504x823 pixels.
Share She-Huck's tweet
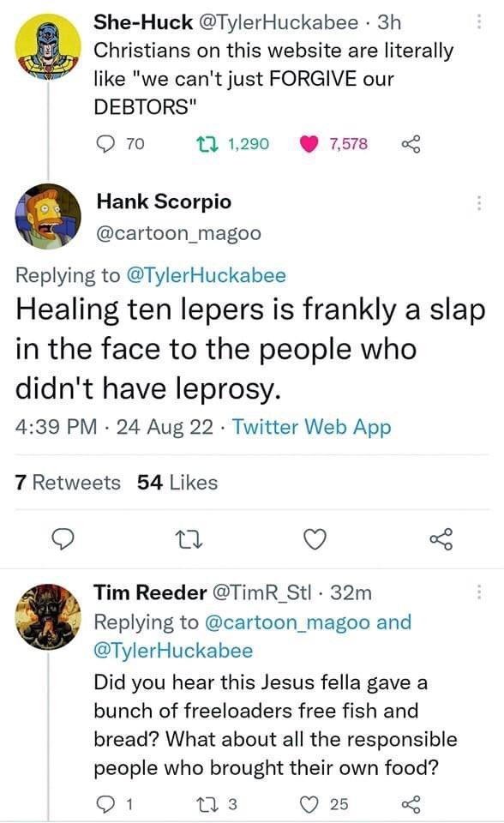[x=409, y=142]
